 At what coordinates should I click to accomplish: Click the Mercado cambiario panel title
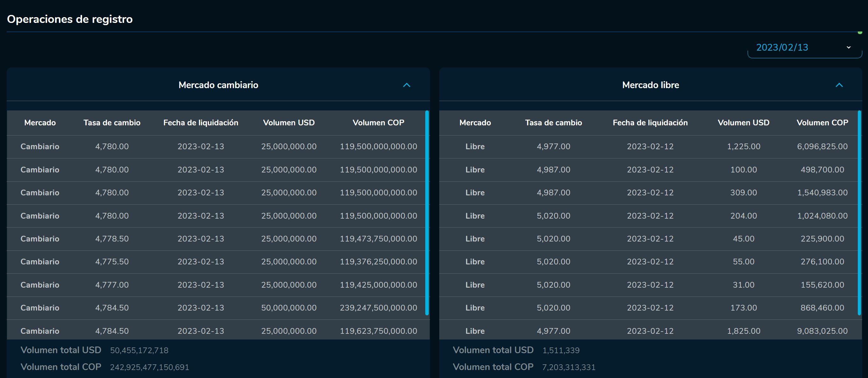point(218,85)
